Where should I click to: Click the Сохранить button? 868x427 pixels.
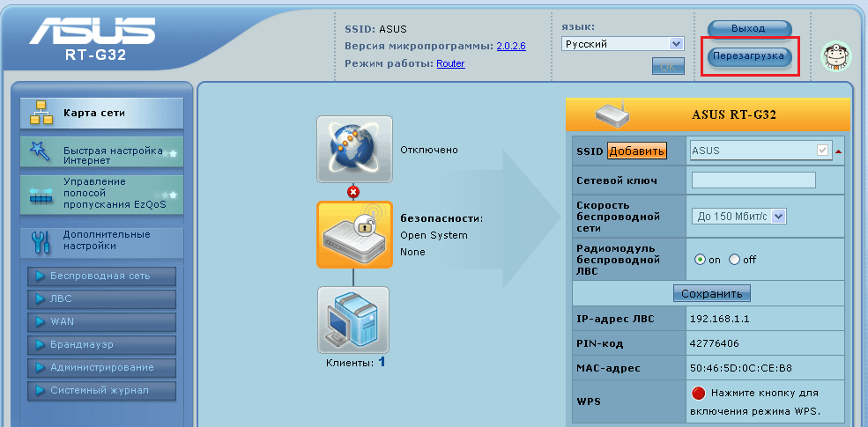(712, 293)
